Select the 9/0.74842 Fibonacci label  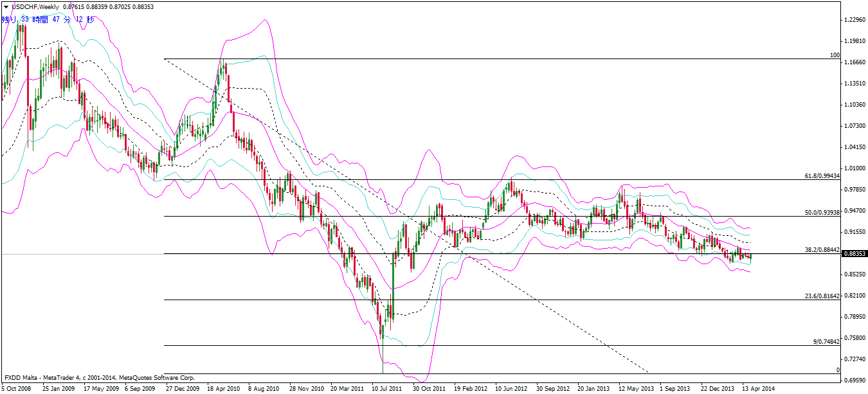826,341
